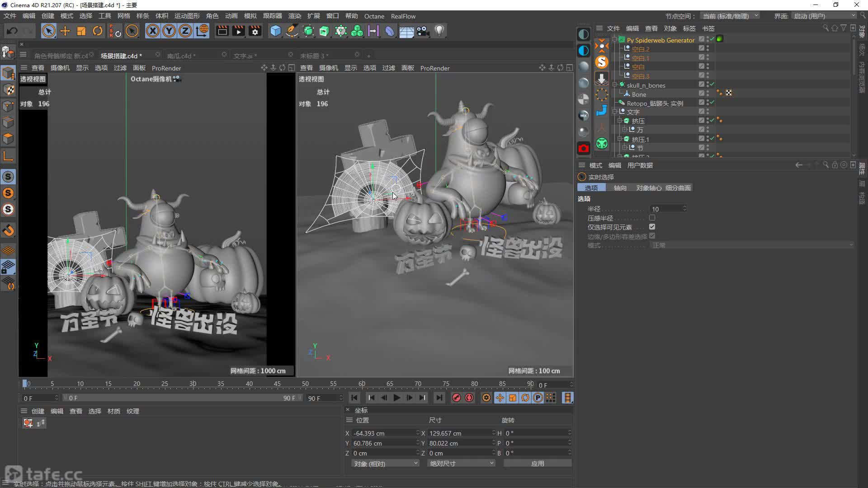
Task: Click the Octane red camera render icon
Action: [x=584, y=148]
